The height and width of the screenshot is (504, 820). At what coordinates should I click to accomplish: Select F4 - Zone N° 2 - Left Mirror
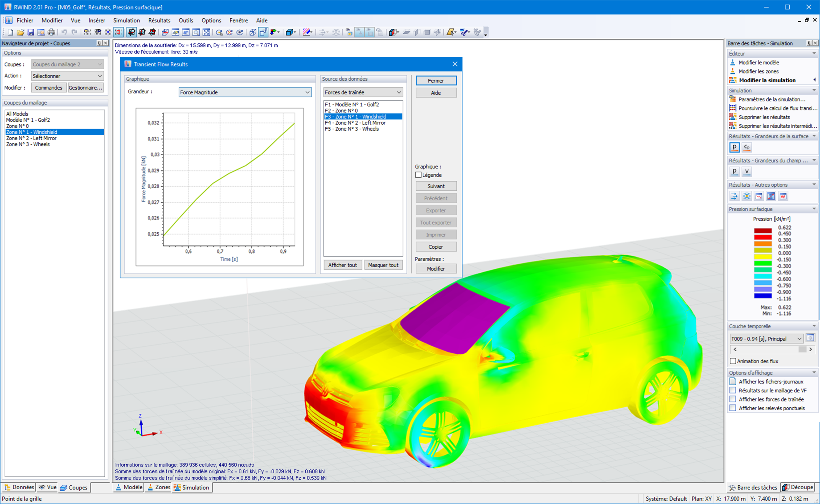[355, 123]
